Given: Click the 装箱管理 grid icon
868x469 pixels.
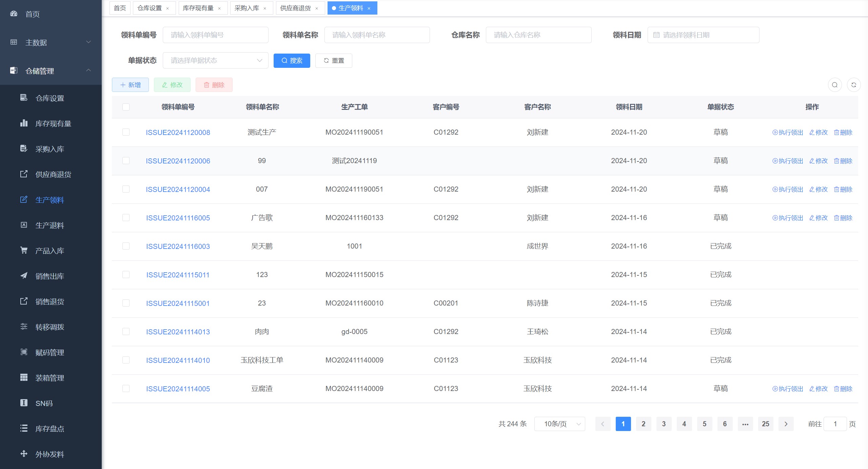Looking at the screenshot, I should pyautogui.click(x=24, y=377).
